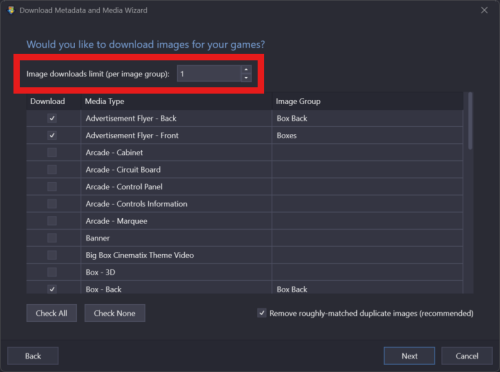Uncheck Advertisement Flyer - Back download checkbox

click(x=52, y=118)
